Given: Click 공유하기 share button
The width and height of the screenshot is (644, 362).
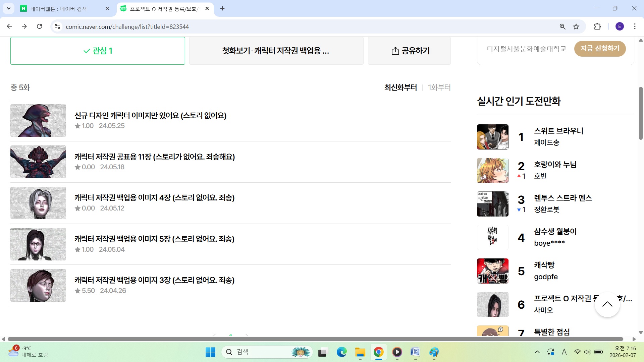Looking at the screenshot, I should (x=409, y=51).
